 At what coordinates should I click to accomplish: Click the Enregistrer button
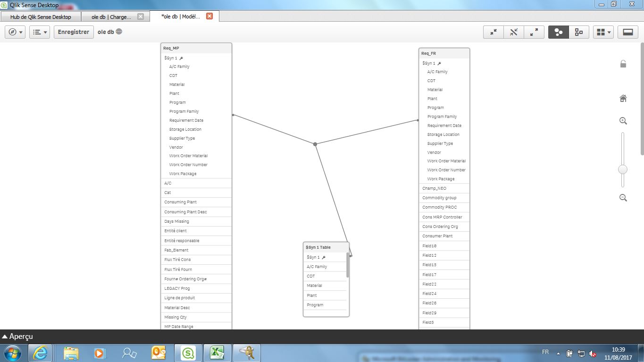74,32
